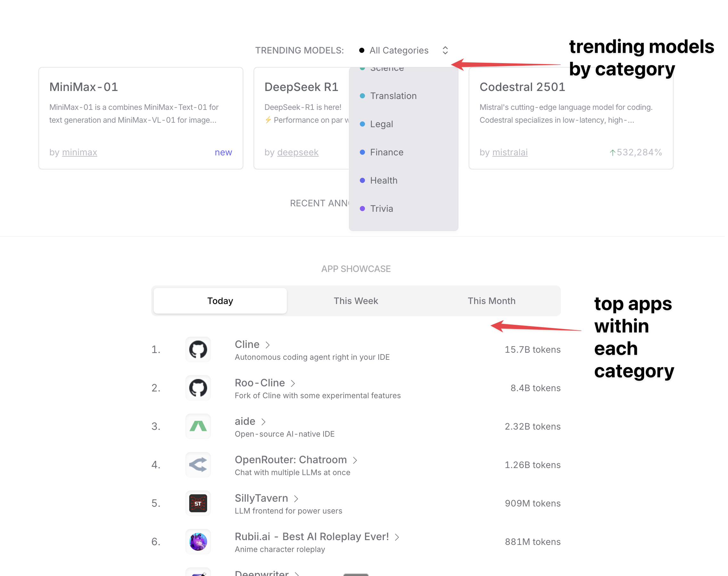Choose Legal from the category list

coord(381,124)
